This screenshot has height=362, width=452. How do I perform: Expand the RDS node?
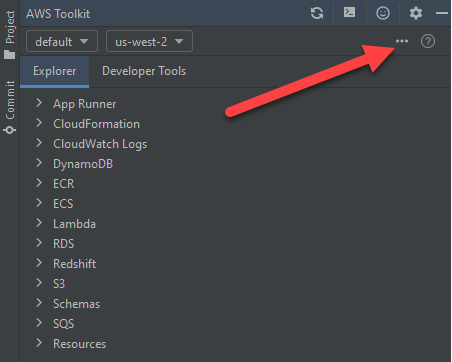coord(39,243)
